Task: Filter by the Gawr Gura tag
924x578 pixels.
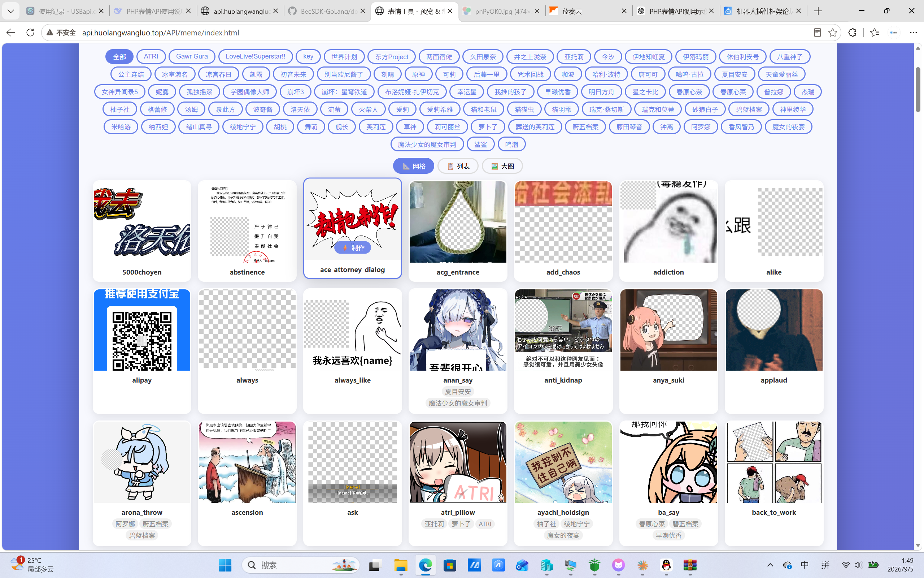Action: (192, 57)
